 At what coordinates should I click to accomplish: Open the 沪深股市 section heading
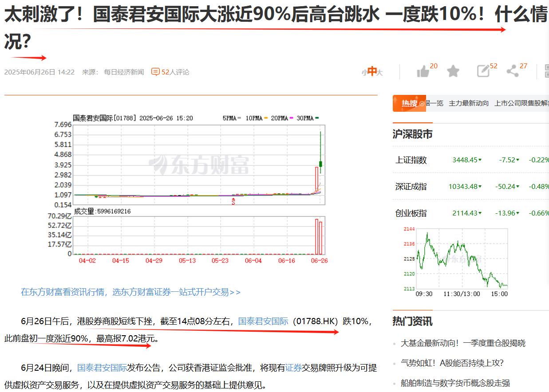(412, 134)
